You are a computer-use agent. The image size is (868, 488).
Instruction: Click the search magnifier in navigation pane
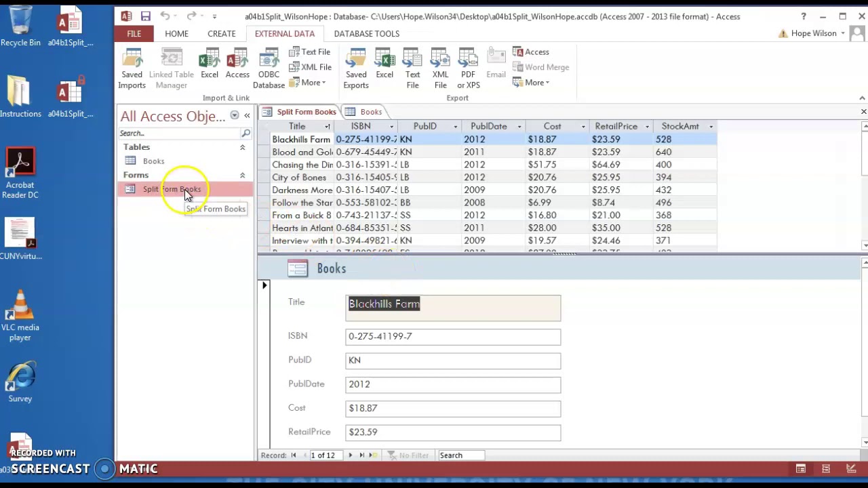coord(245,134)
